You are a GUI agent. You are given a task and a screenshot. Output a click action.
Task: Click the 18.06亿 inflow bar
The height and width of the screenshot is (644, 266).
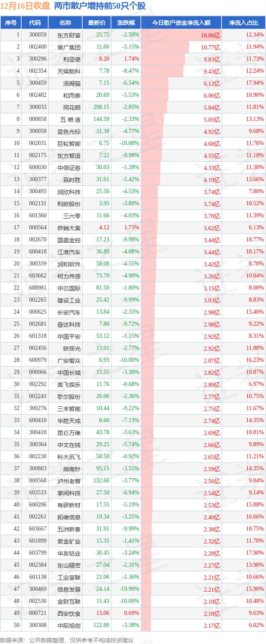pyautogui.click(x=181, y=35)
